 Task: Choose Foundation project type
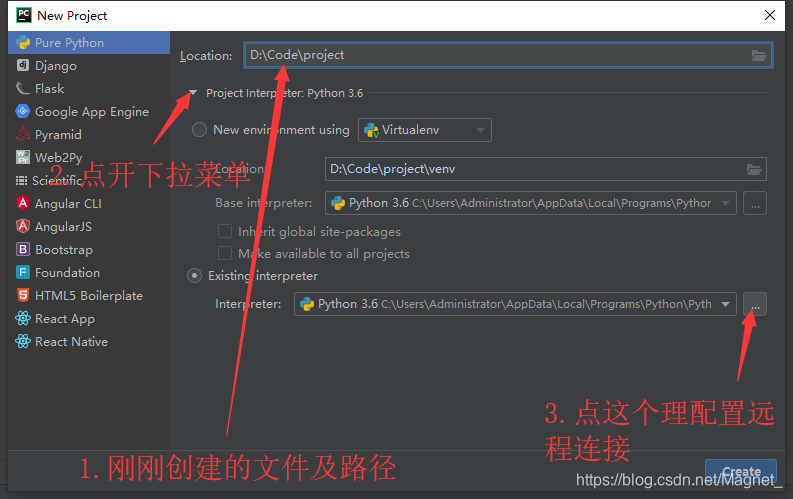click(89, 273)
